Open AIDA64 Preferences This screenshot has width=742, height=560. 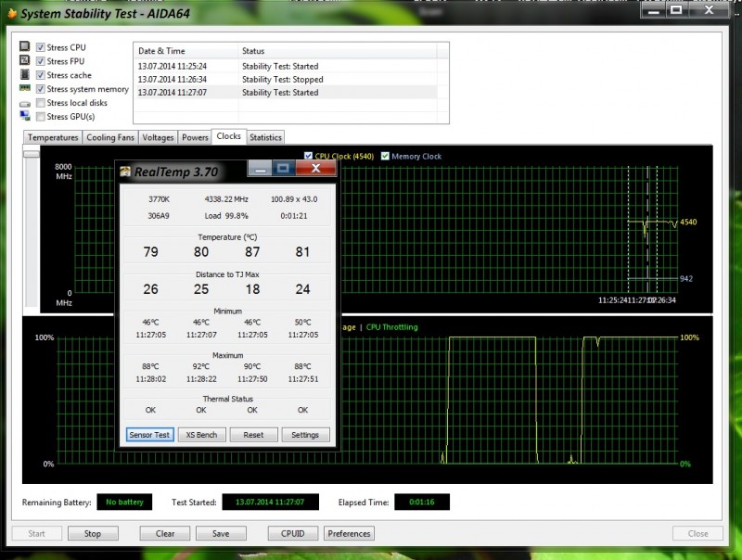(x=350, y=533)
